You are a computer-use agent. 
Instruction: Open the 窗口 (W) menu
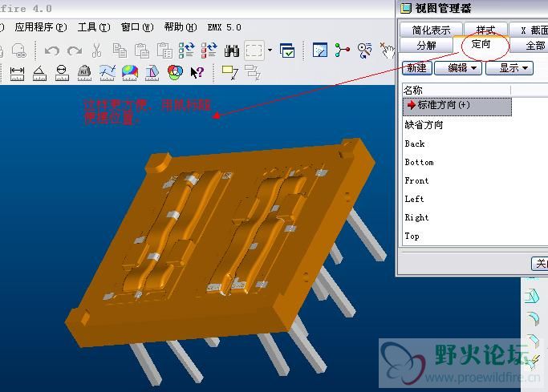137,27
